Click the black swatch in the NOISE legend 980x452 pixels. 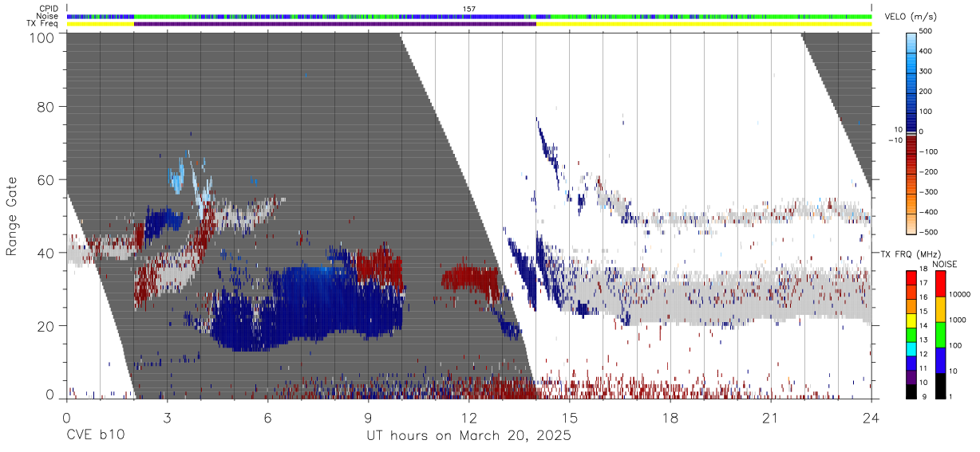[x=939, y=386]
